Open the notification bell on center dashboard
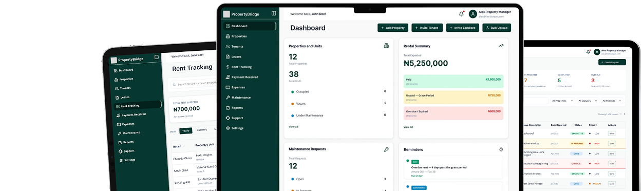644x191 pixels. 461,14
